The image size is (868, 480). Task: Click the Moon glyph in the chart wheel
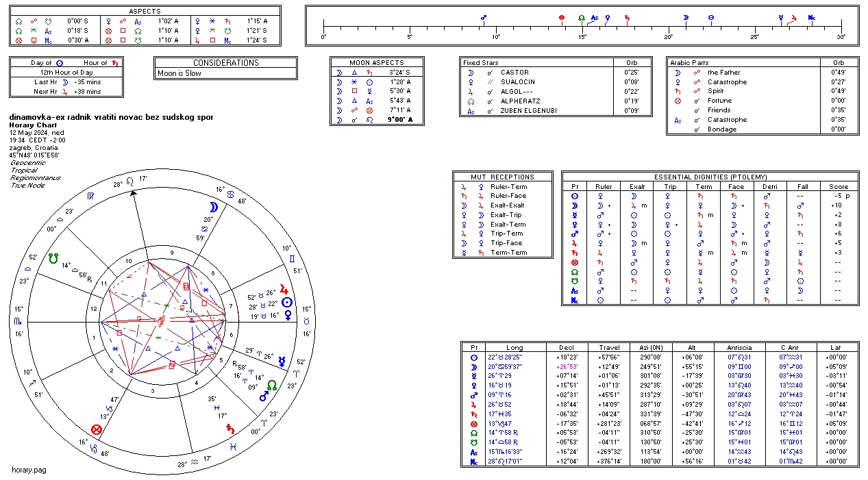[x=214, y=207]
